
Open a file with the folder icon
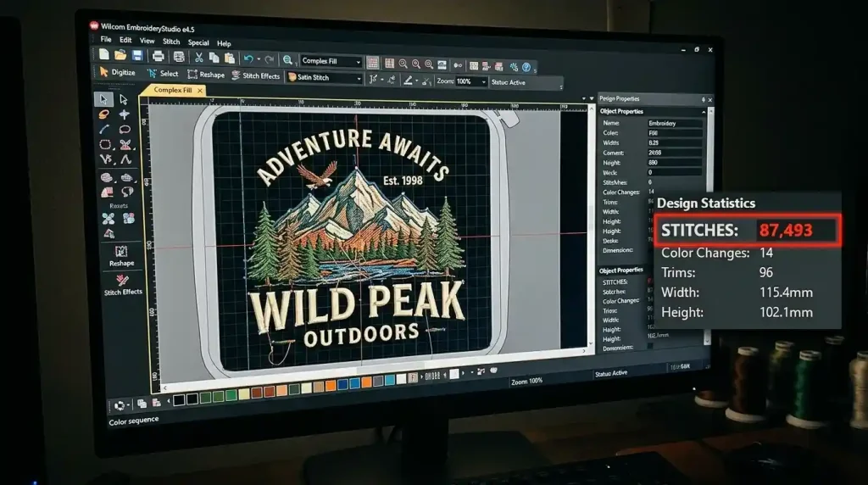tap(119, 56)
